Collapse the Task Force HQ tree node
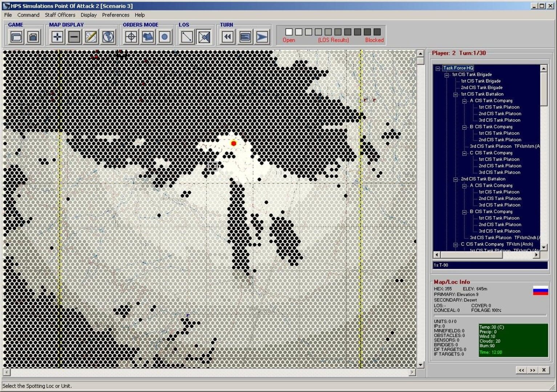 point(438,68)
